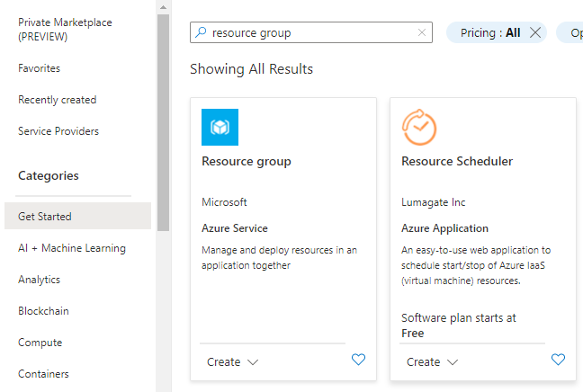Select the Containers category
Screen dimensions: 583x392
point(43,374)
